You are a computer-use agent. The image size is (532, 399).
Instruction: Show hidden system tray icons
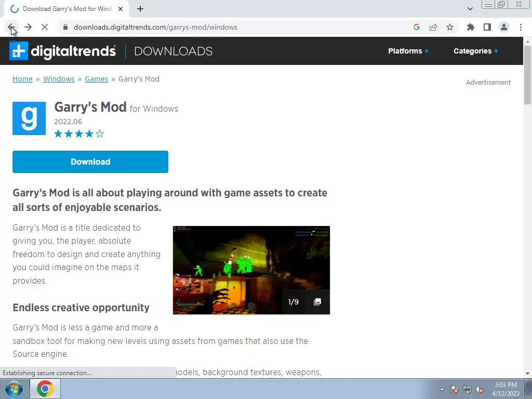click(442, 389)
